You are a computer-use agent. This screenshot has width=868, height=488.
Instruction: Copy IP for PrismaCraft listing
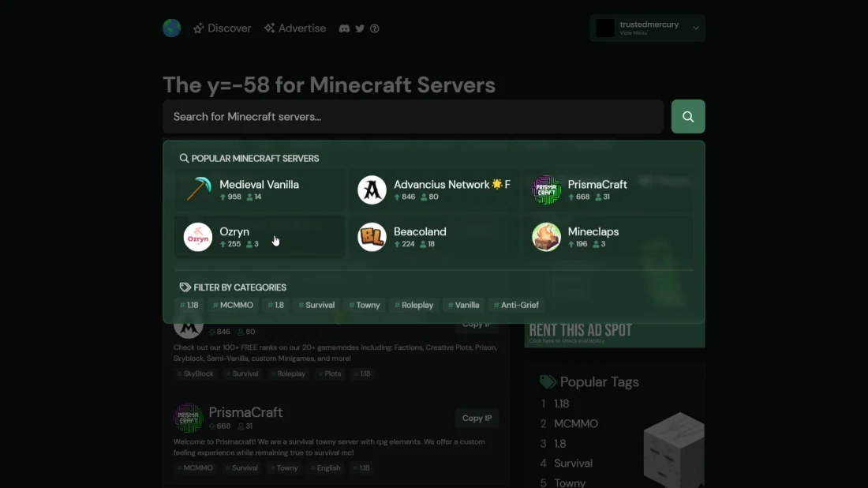[x=477, y=419]
